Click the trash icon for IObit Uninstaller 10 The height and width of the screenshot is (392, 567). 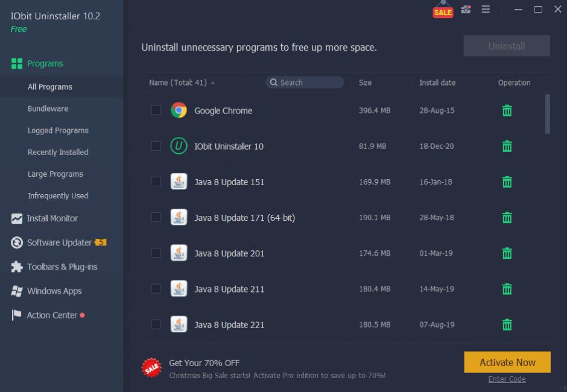coord(507,146)
